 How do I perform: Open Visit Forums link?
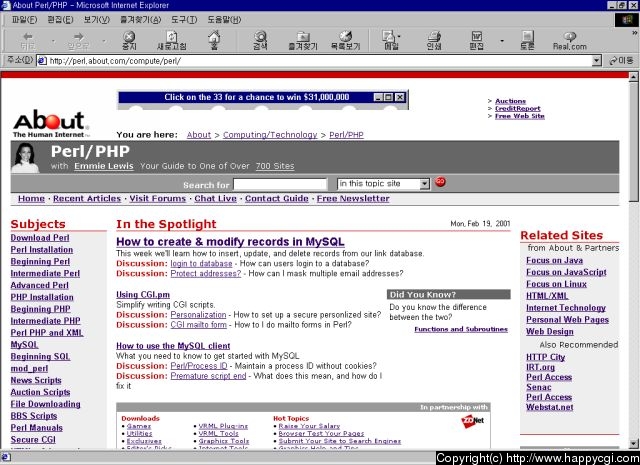coord(158,198)
